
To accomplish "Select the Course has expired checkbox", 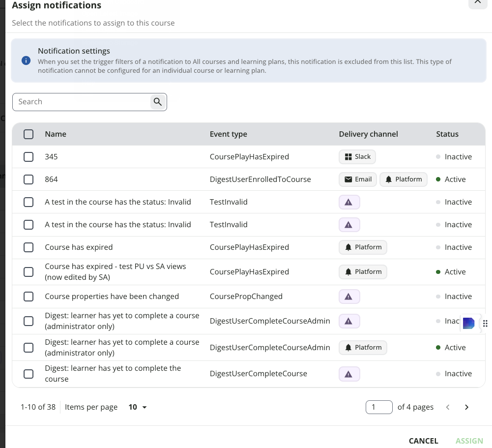I will [29, 247].
